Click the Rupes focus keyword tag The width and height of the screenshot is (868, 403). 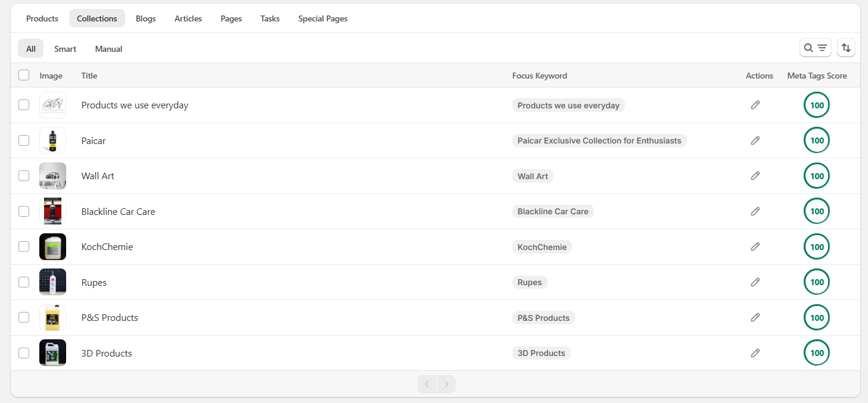(x=530, y=282)
